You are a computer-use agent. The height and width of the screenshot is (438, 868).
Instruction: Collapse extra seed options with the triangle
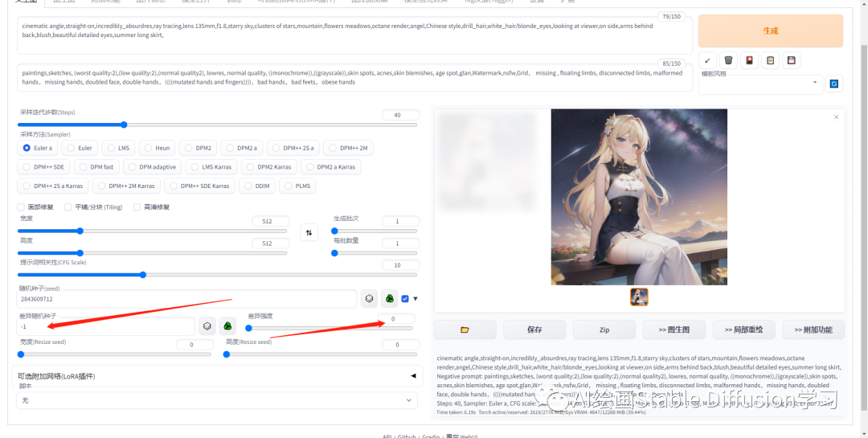tap(416, 298)
